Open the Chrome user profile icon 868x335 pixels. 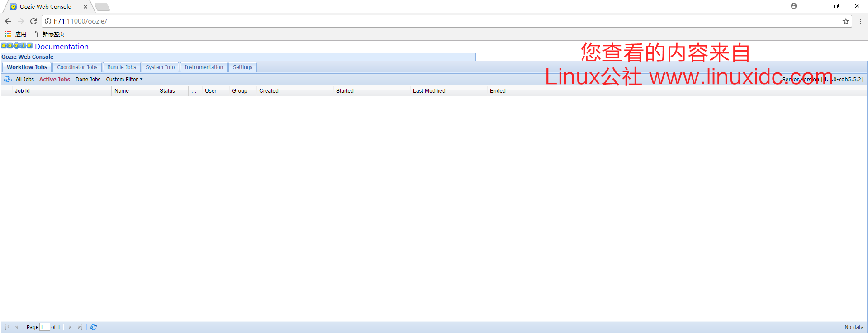pyautogui.click(x=794, y=6)
